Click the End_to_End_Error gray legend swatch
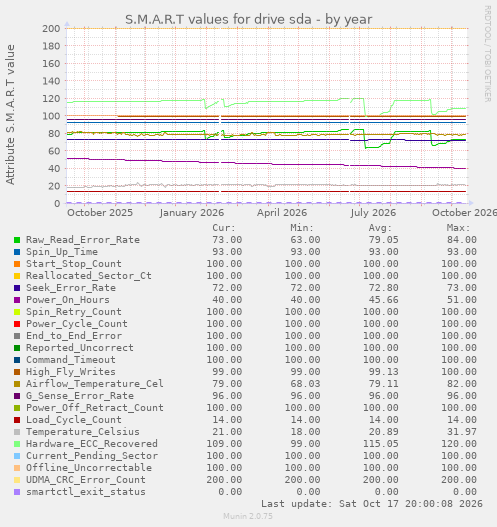This screenshot has height=527, width=497. click(17, 336)
